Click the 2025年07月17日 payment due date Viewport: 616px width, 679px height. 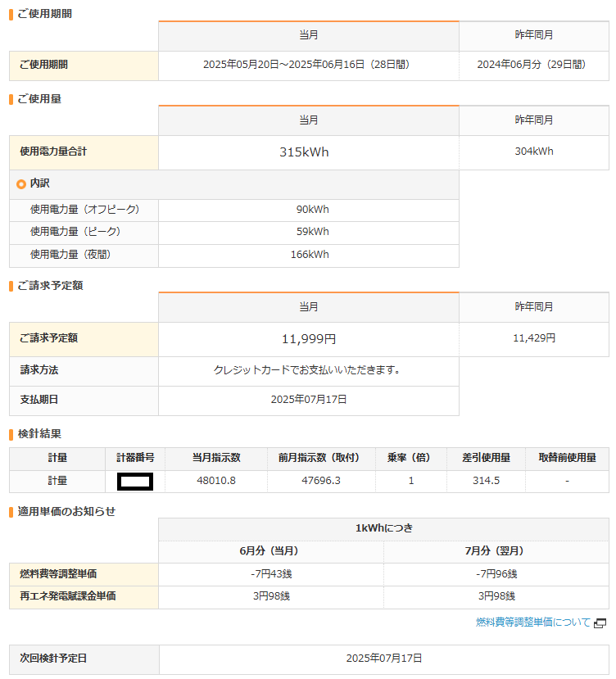(x=309, y=399)
